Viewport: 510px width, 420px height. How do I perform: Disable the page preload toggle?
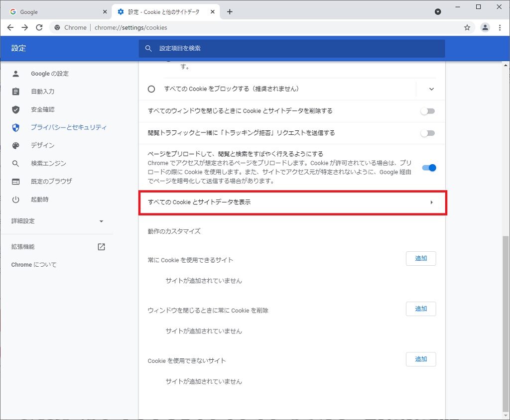coord(428,168)
